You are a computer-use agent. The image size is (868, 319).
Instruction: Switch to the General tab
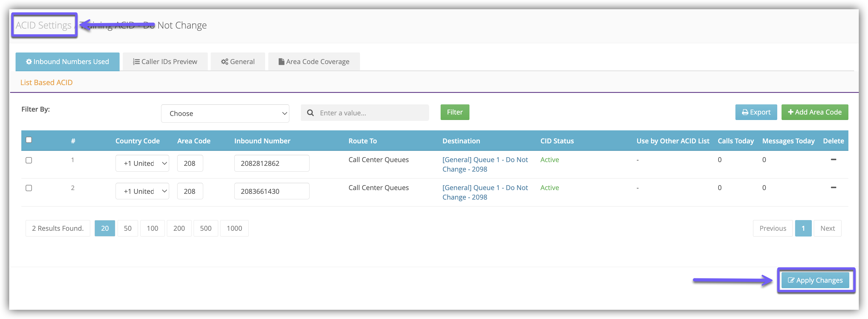pos(238,62)
